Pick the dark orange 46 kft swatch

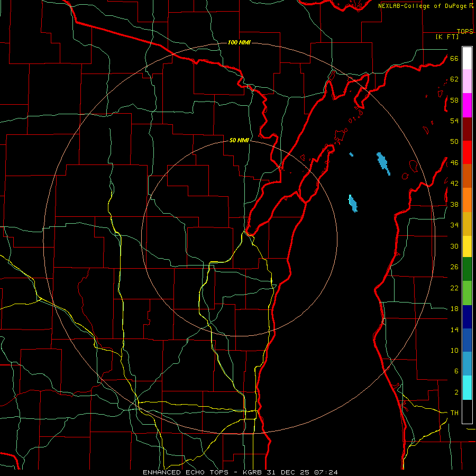click(467, 176)
